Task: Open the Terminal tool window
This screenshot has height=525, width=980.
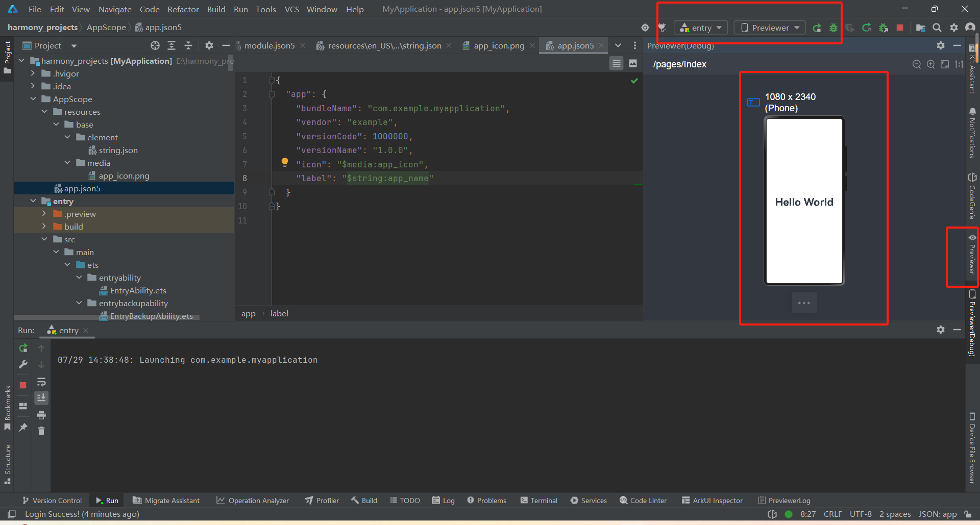Action: click(538, 501)
